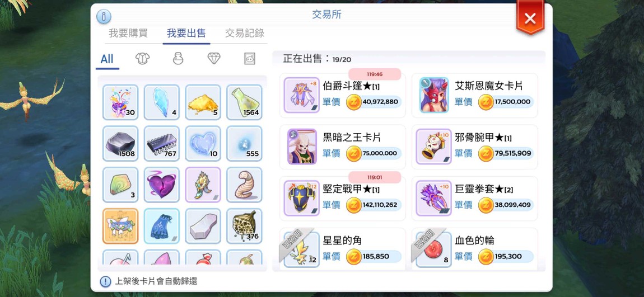Select the card category filter icon

click(x=250, y=59)
